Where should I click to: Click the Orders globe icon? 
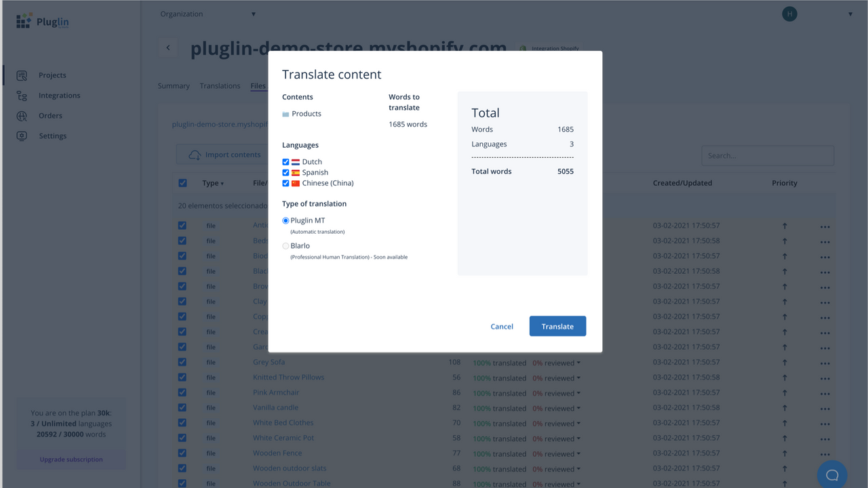23,115
